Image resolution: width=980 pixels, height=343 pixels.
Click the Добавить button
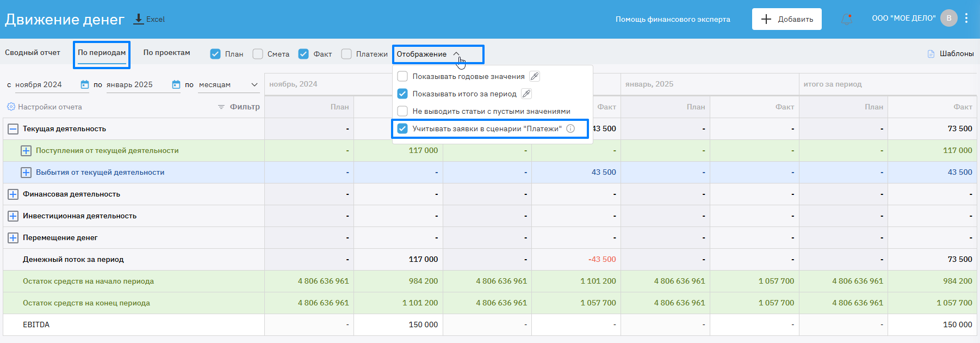coord(786,19)
